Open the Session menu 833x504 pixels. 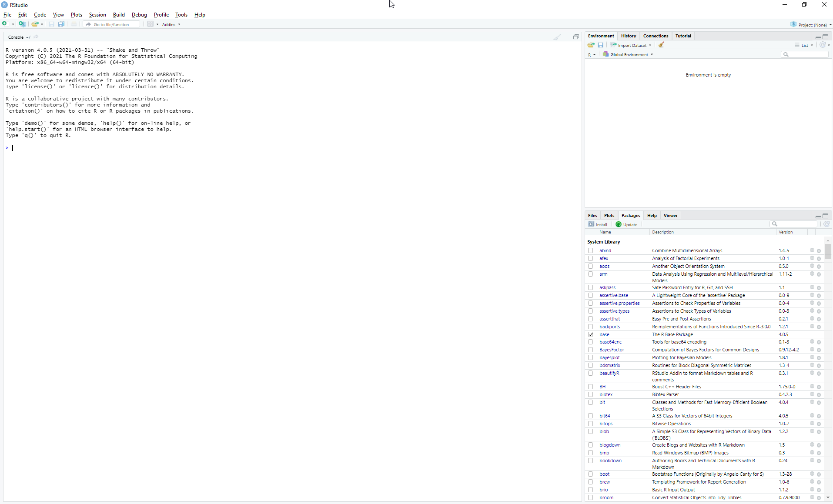coord(97,15)
